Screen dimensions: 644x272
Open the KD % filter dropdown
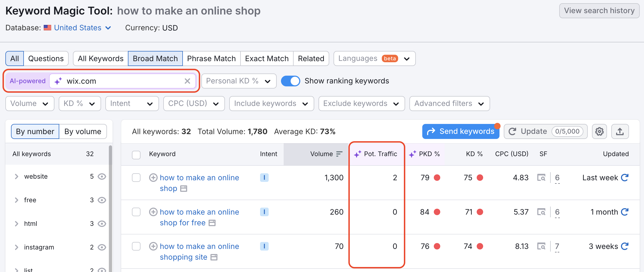coord(80,104)
